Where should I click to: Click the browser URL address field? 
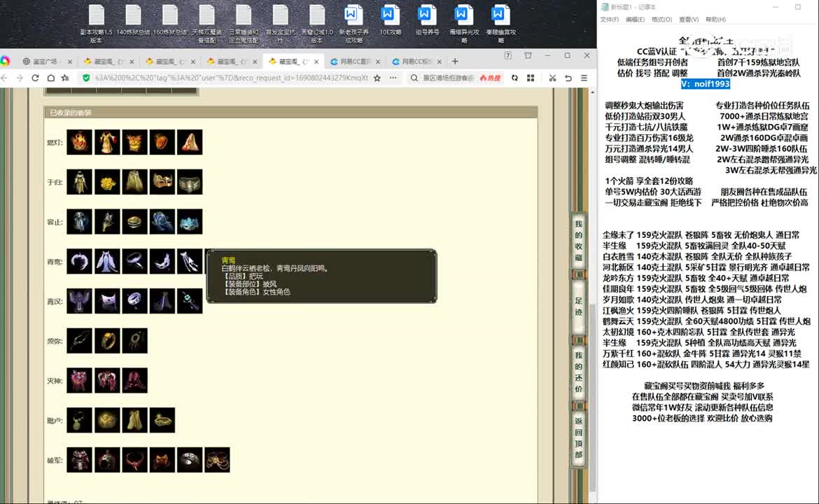(232, 78)
